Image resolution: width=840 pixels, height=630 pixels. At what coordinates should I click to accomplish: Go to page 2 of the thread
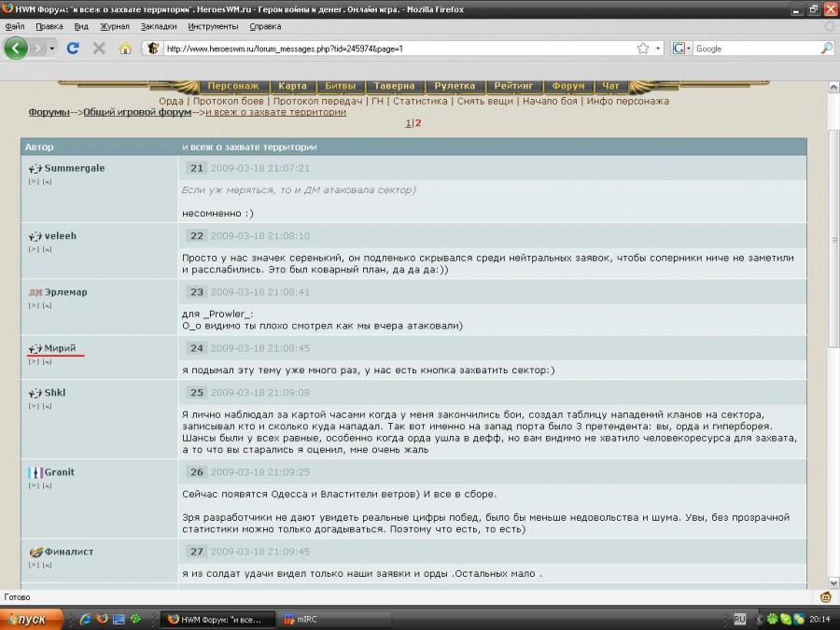point(418,123)
